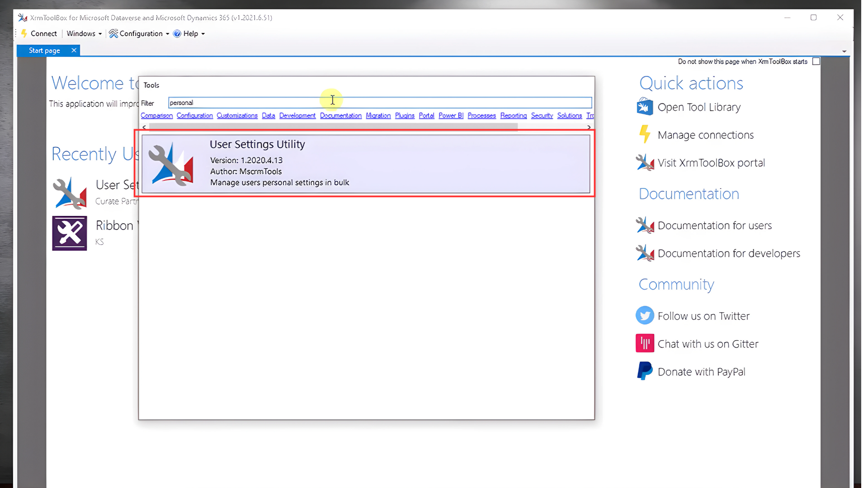Open Documentation for developers link
Image resolution: width=868 pixels, height=488 pixels.
[x=729, y=253]
